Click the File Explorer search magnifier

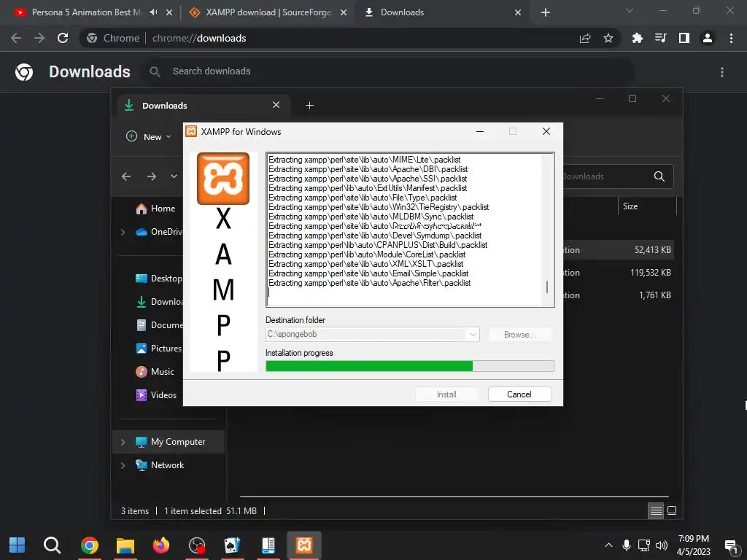tap(659, 176)
